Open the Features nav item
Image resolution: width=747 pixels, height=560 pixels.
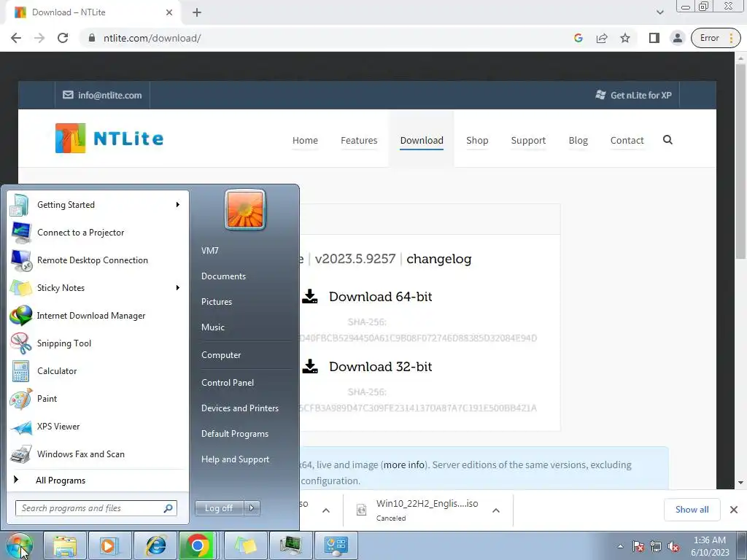pos(359,141)
